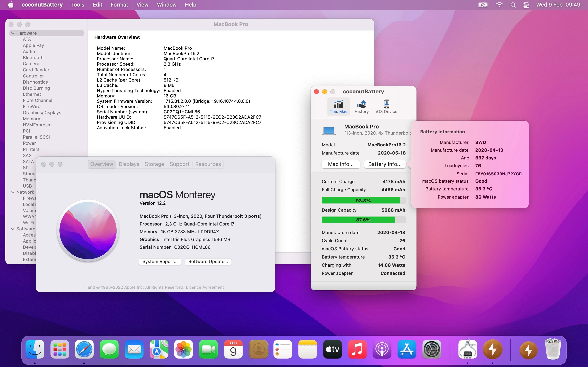Open Control Centre in menu bar
Viewport: 588px width, 367px height.
[526, 5]
